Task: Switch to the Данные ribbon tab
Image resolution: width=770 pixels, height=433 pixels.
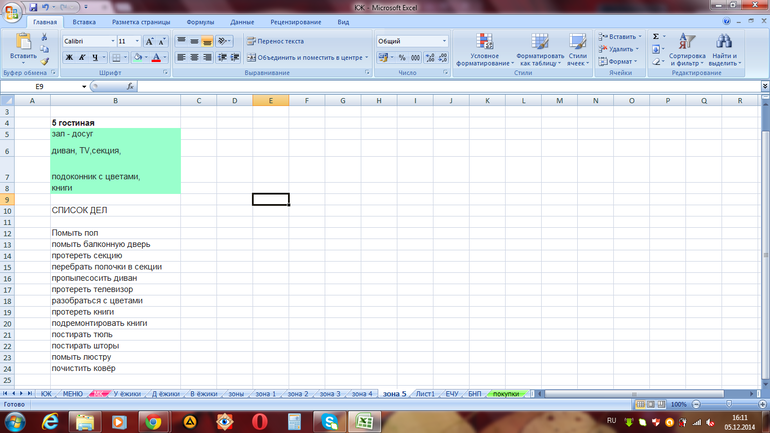Action: [242, 22]
